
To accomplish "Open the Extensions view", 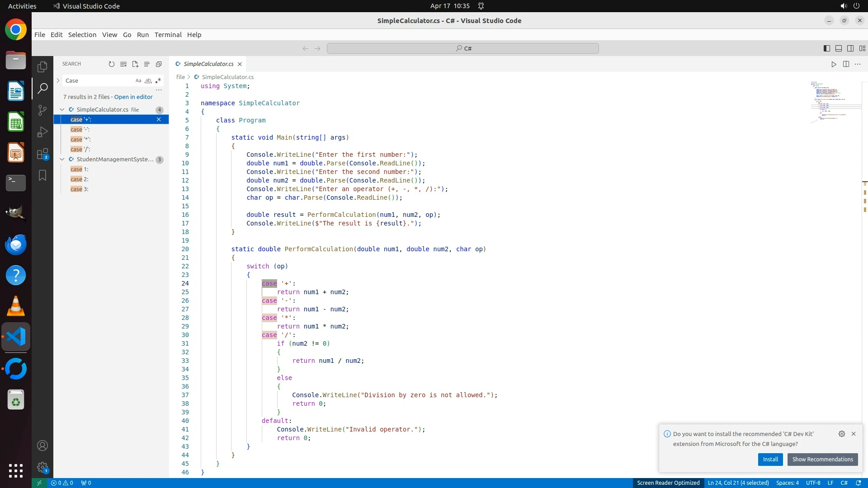I will tap(42, 154).
